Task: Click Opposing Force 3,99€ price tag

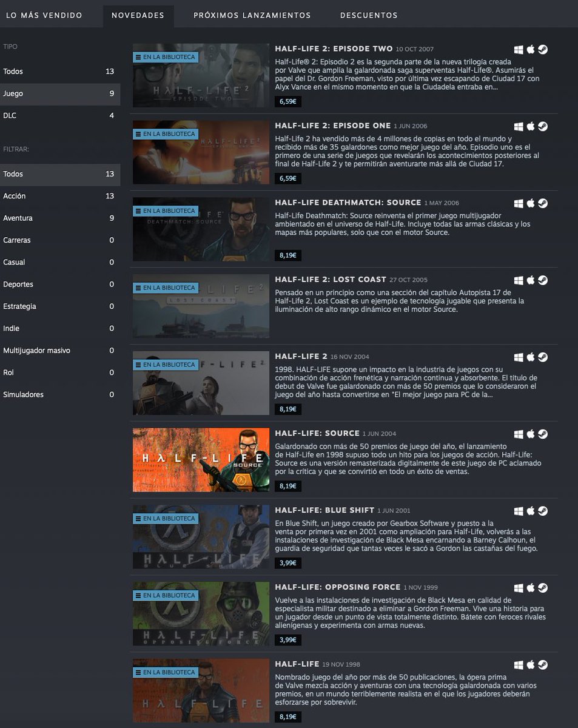Action: [288, 640]
